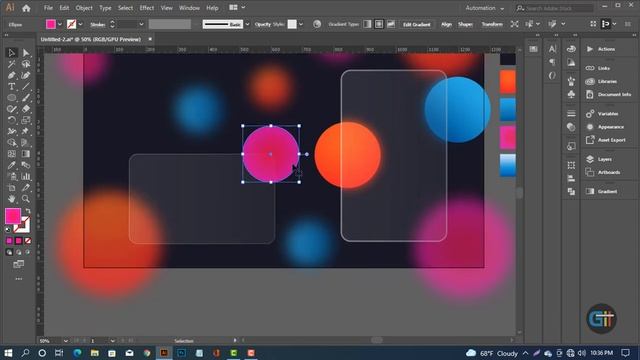
Task: Open Photoshop from the Windows taskbar
Action: (182, 353)
